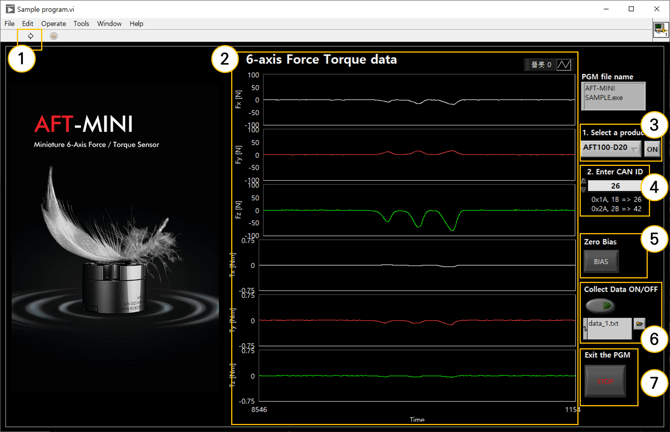
Task: Click the Abort Execution stop icon
Action: point(53,36)
